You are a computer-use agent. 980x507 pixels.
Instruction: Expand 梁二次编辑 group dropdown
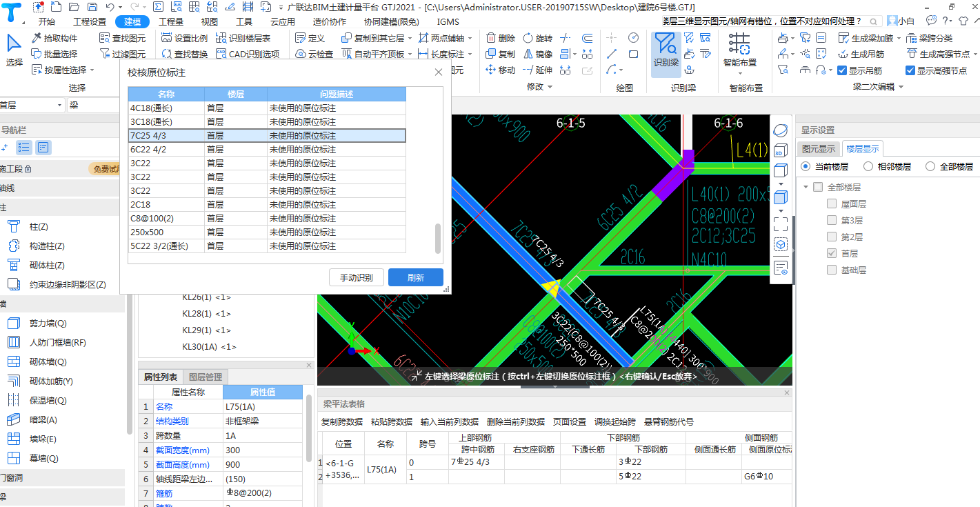coord(900,87)
